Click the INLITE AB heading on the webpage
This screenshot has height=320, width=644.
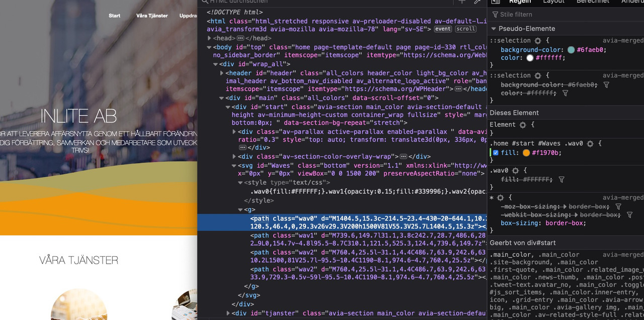click(x=78, y=116)
